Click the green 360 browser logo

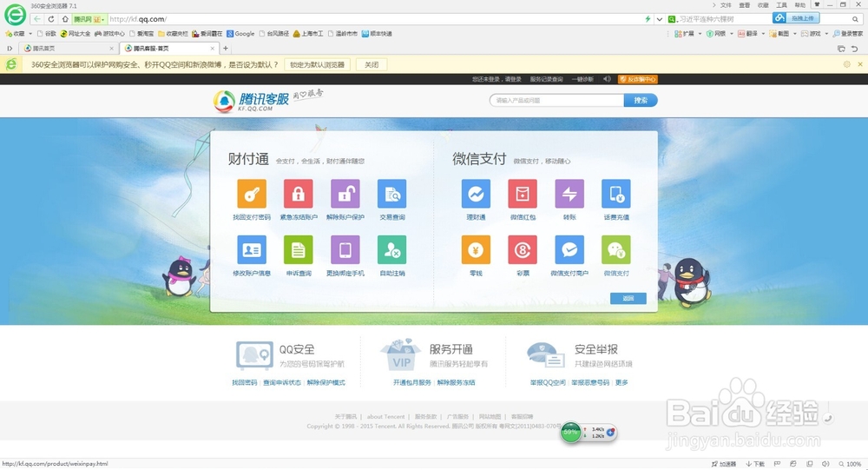pos(15,15)
